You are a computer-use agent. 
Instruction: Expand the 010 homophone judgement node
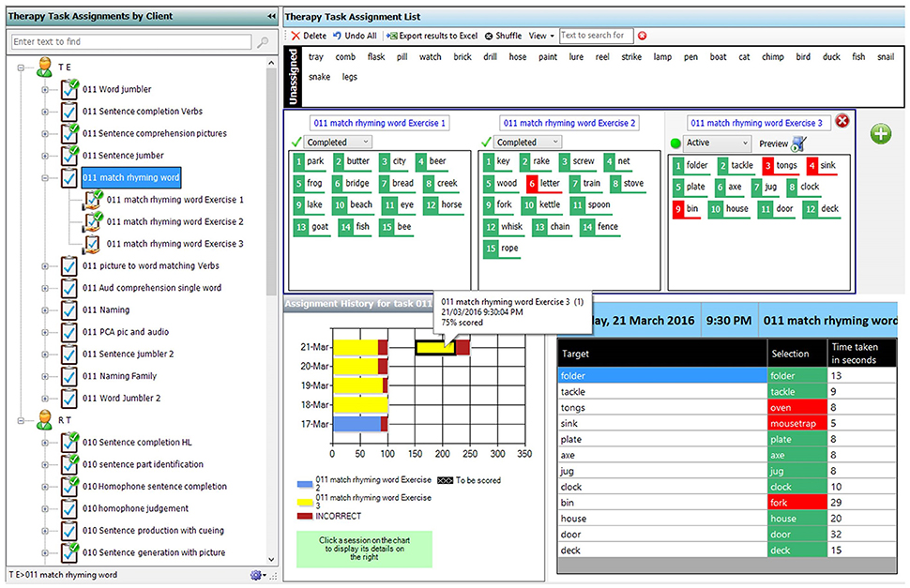pyautogui.click(x=45, y=508)
